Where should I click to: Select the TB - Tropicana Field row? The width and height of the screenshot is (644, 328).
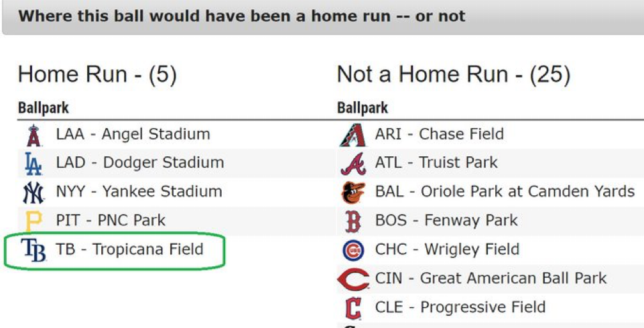point(129,250)
